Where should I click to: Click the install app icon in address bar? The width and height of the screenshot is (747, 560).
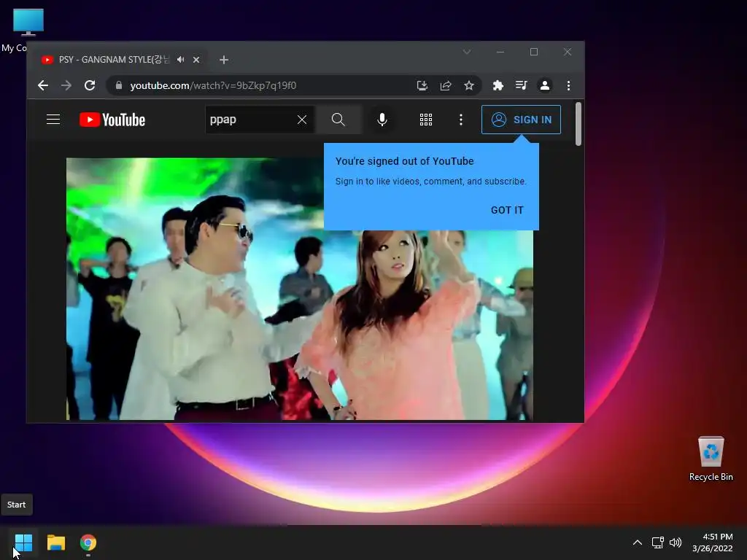tap(422, 85)
